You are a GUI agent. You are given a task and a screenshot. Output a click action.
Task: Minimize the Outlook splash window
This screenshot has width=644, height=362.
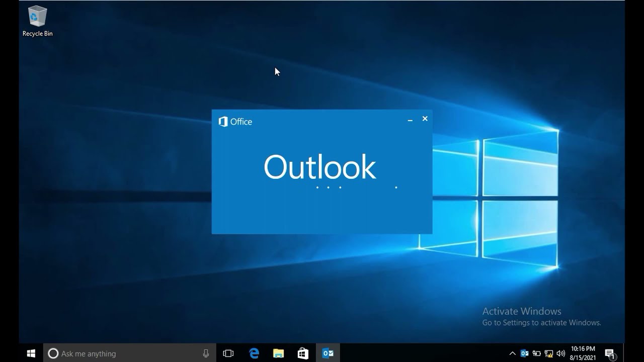click(x=410, y=120)
